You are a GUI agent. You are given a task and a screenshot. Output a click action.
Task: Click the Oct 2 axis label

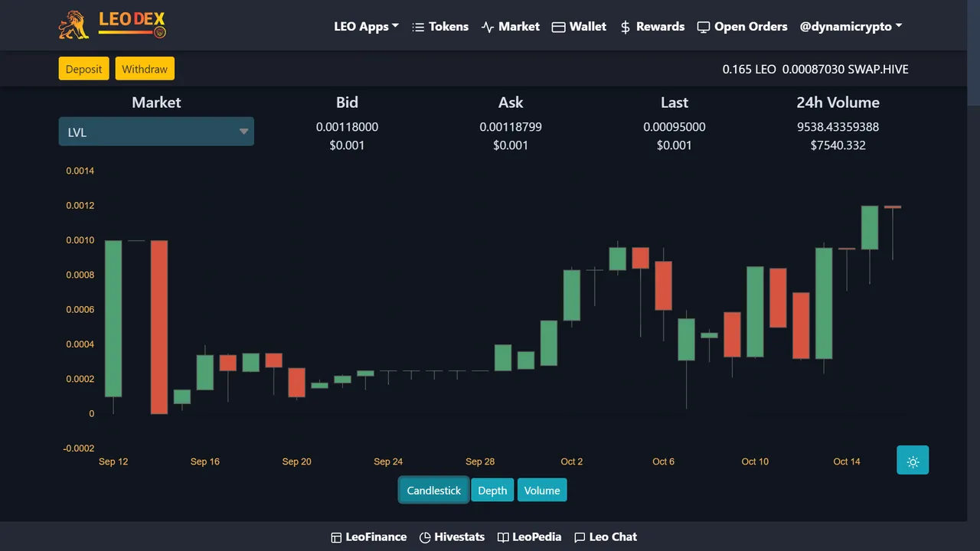point(572,461)
